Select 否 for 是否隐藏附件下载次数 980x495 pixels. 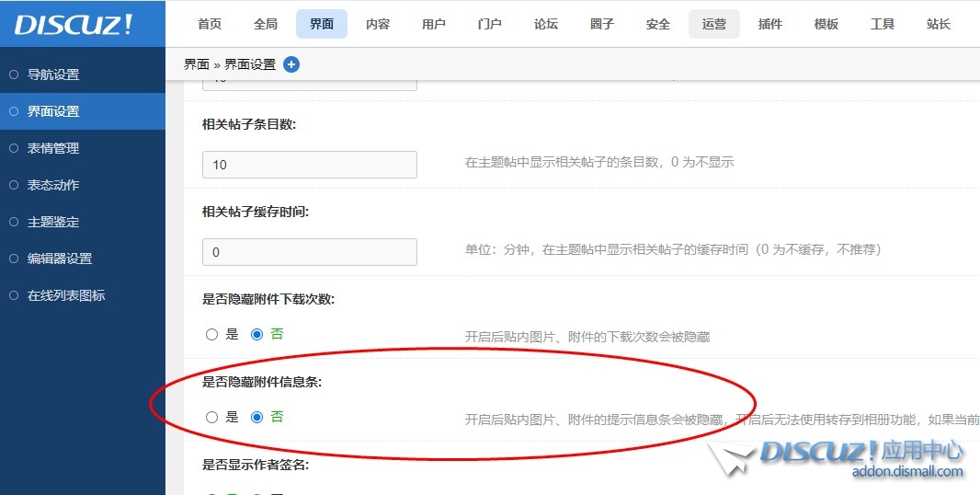257,335
